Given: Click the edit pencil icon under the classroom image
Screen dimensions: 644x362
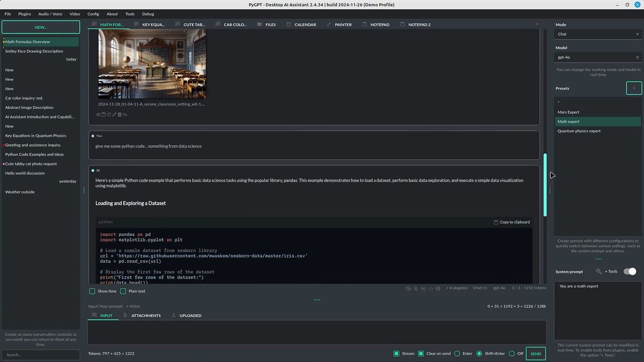Looking at the screenshot, I should point(114,114).
